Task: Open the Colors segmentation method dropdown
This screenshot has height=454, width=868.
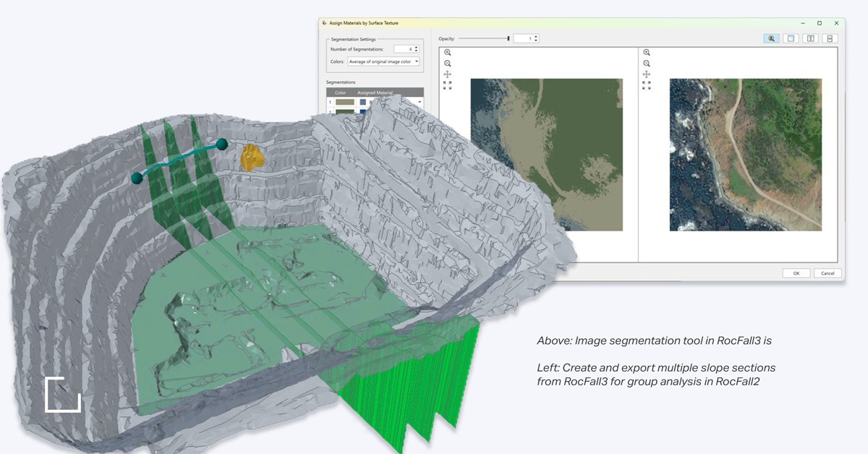Action: coord(416,61)
